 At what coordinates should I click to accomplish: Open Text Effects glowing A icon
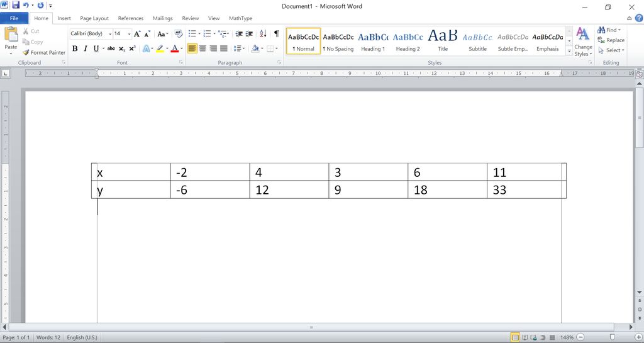coord(146,48)
